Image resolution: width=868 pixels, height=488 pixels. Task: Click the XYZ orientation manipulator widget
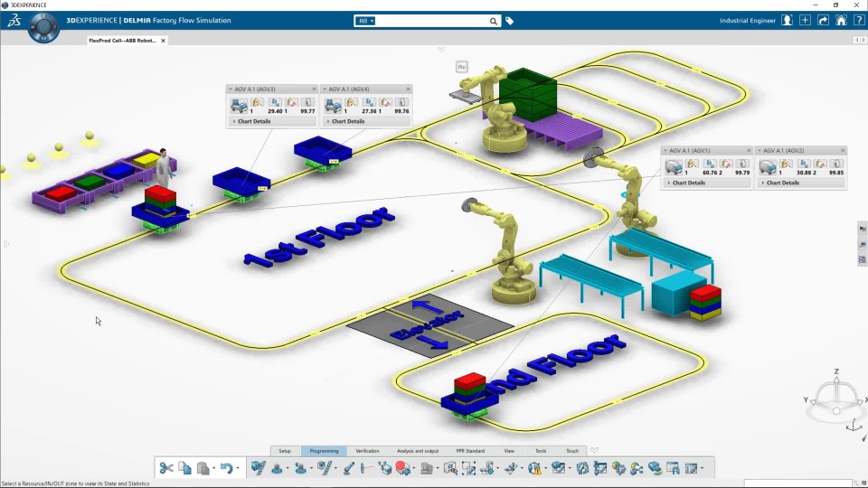point(836,400)
